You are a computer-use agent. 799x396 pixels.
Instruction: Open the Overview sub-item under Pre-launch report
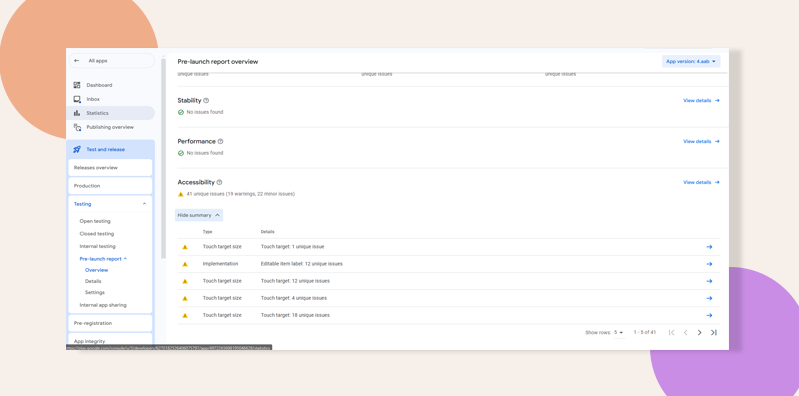pyautogui.click(x=96, y=270)
